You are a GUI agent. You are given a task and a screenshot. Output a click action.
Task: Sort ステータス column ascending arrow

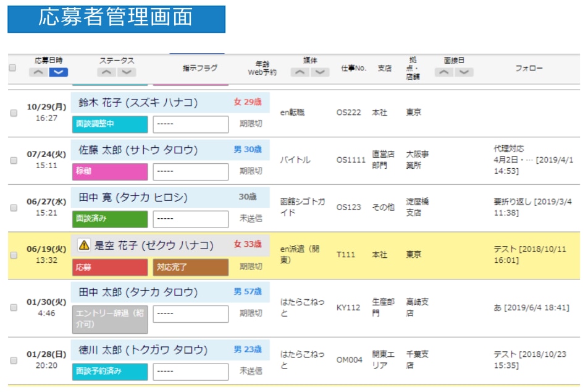107,72
